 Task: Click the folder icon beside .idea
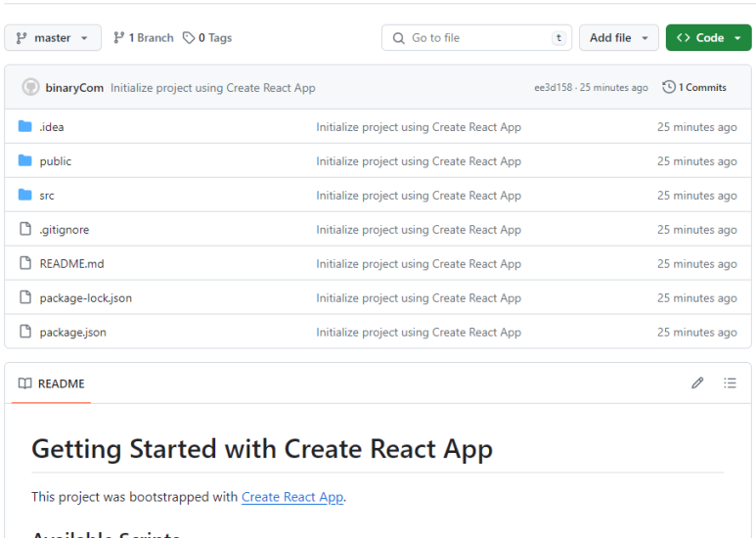coord(25,126)
